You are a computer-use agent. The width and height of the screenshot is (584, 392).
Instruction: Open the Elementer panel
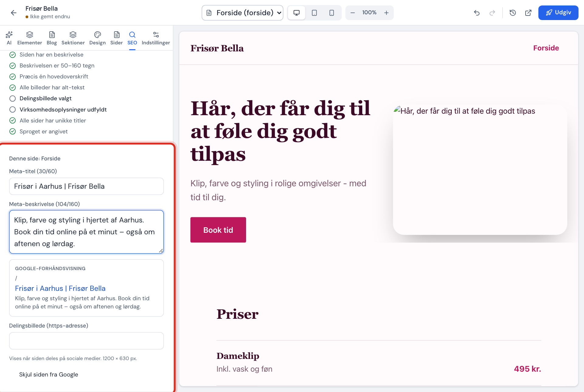point(30,38)
